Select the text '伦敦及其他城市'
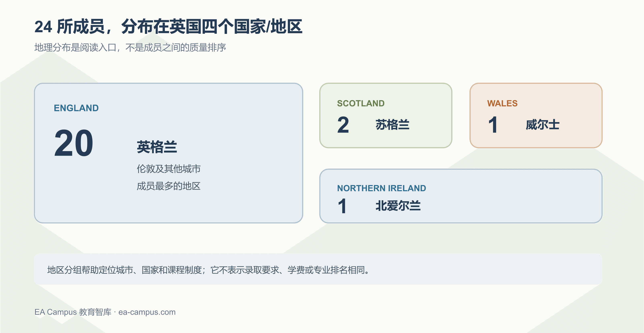 tap(168, 169)
